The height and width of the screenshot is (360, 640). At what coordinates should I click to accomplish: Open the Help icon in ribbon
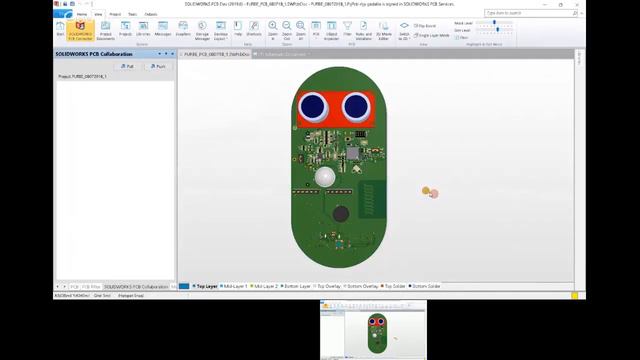coord(238,29)
